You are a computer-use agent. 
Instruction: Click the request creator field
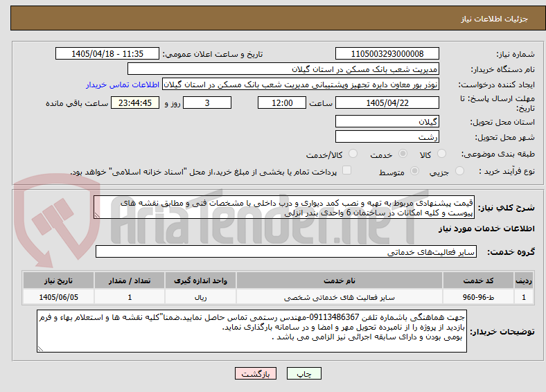pos(301,84)
